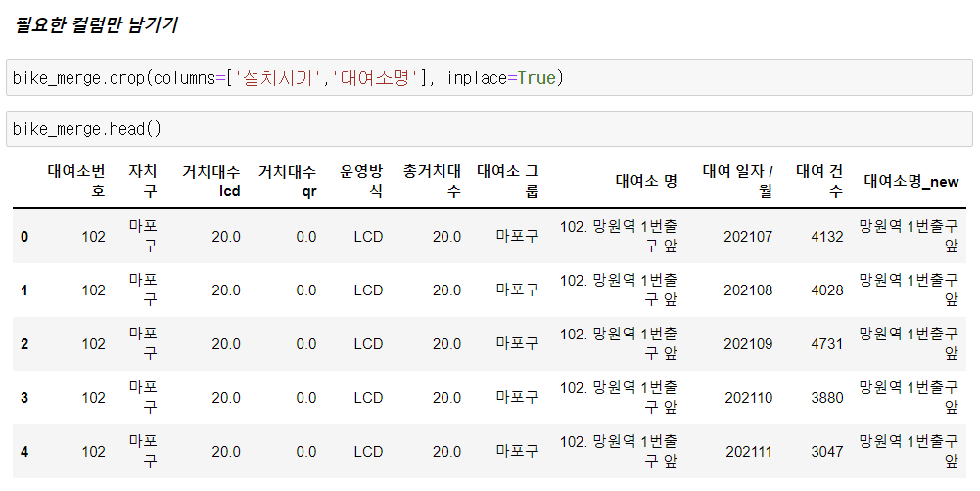Click rental count 4028
The image size is (980, 491).
(827, 290)
